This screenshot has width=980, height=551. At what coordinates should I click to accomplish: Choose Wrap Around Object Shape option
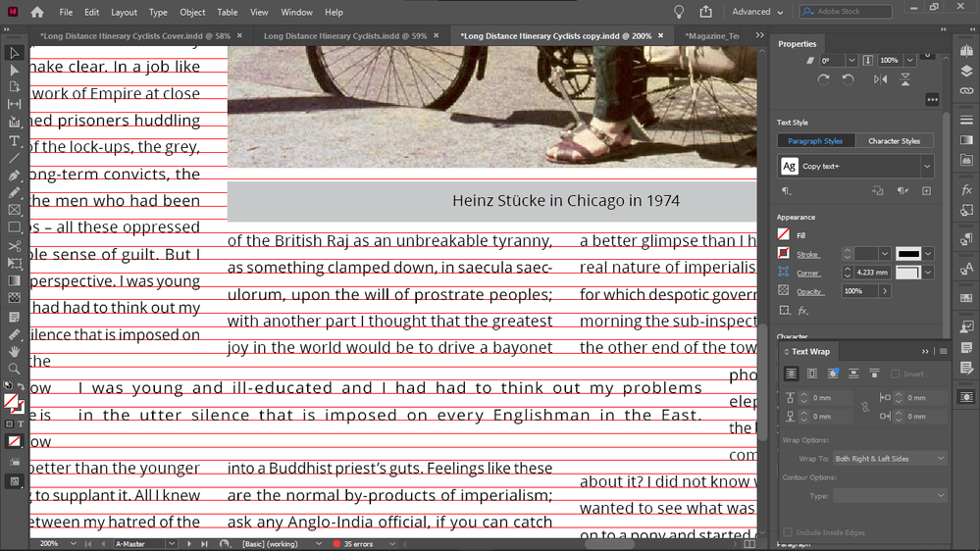pyautogui.click(x=833, y=374)
